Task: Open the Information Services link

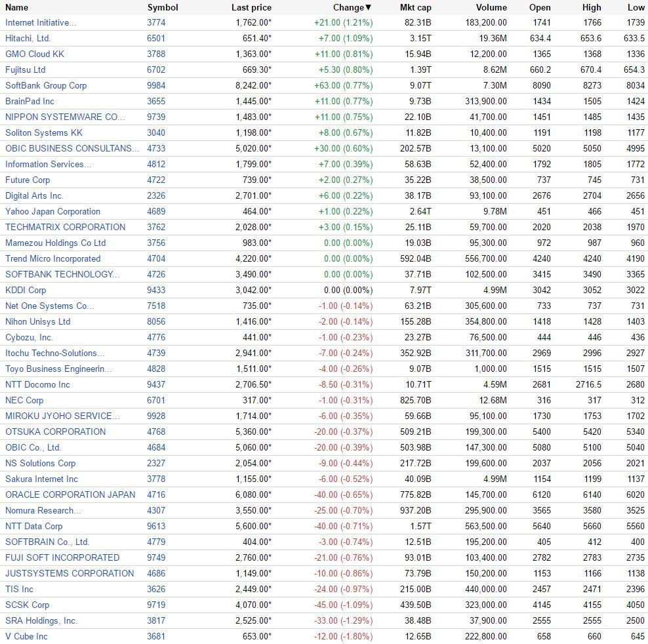Action: tap(48, 164)
